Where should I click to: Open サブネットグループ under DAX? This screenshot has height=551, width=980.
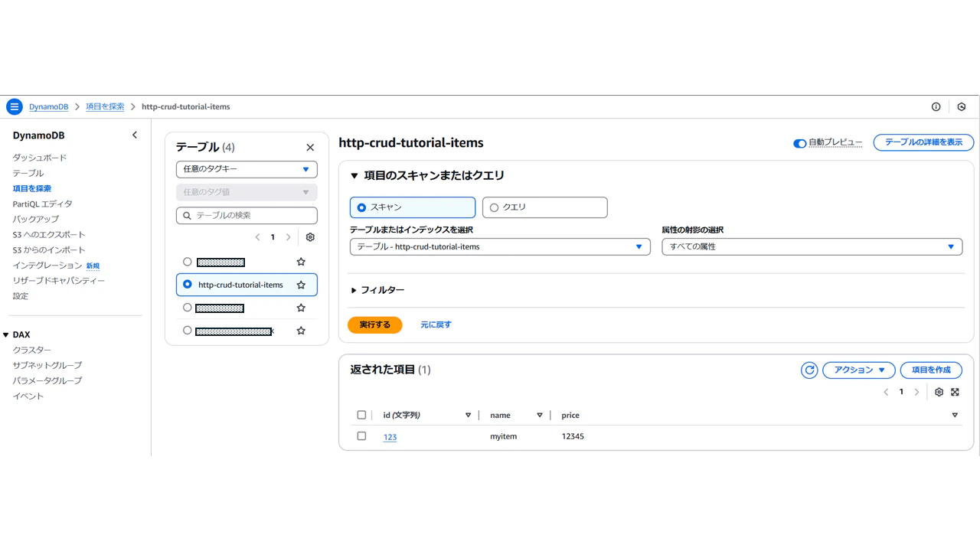[47, 366]
